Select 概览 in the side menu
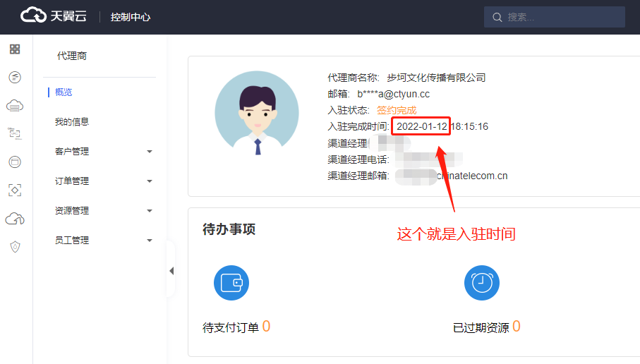 [x=64, y=92]
